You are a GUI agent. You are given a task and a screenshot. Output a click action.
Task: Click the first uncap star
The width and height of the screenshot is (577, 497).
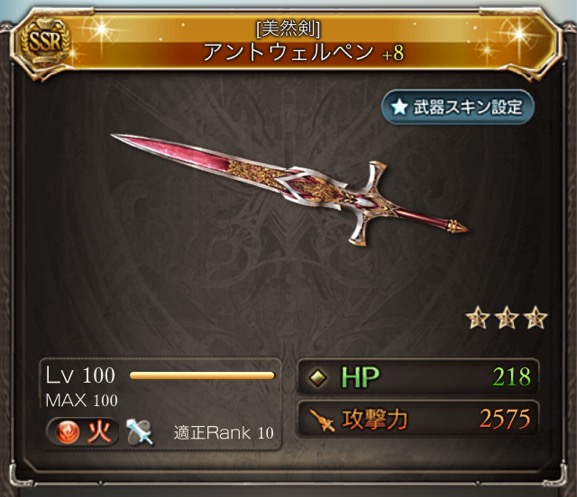[477, 318]
